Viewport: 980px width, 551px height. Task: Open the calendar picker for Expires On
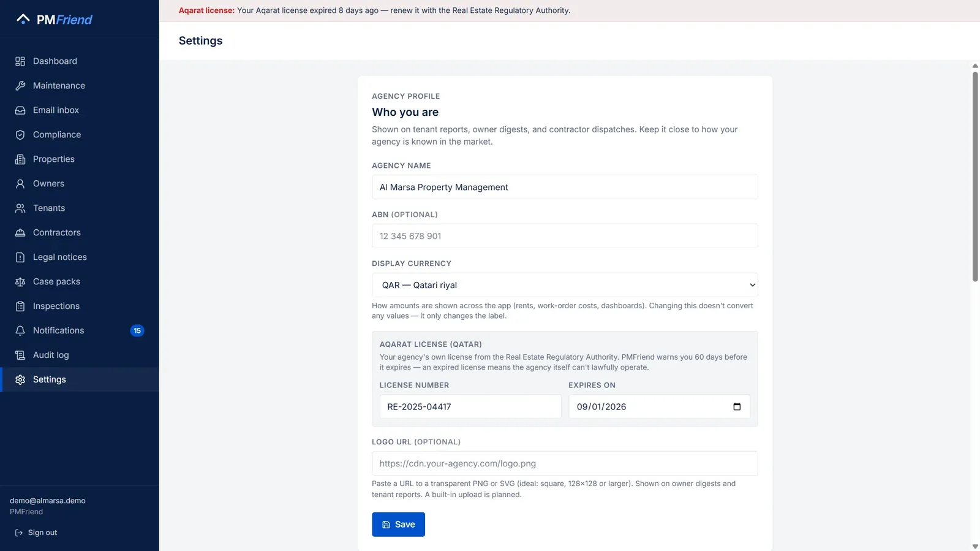point(737,407)
